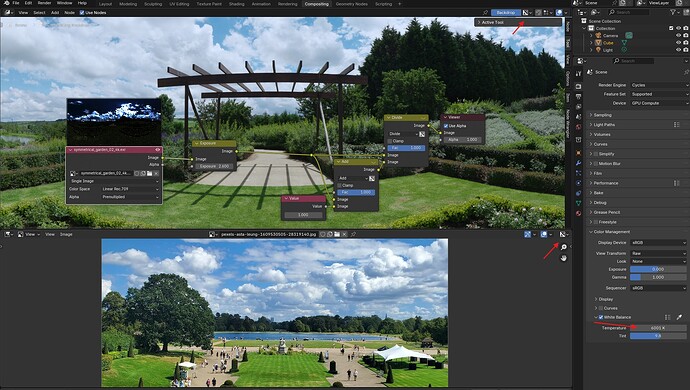Screen dimensions: 690x390
Task: Open the Image menu in the image editor
Action: [x=66, y=234]
